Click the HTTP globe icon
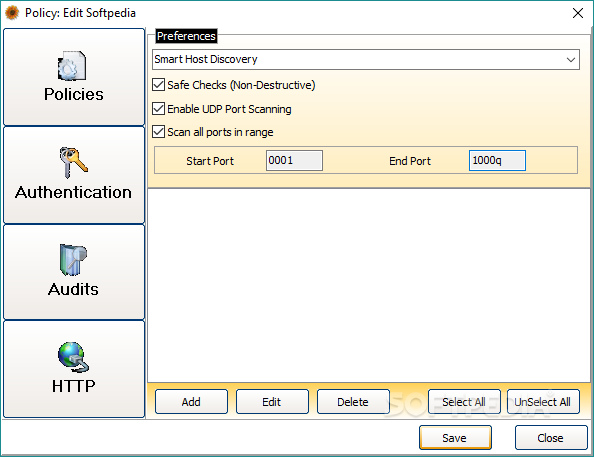 click(73, 357)
